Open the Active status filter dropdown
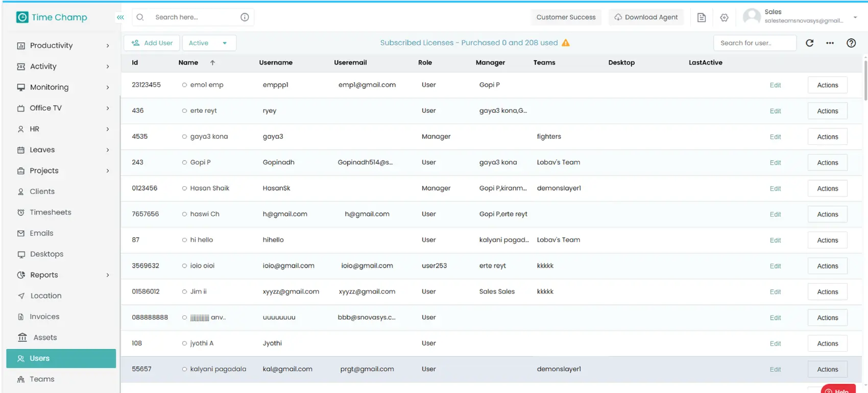The width and height of the screenshot is (868, 393). tap(209, 43)
